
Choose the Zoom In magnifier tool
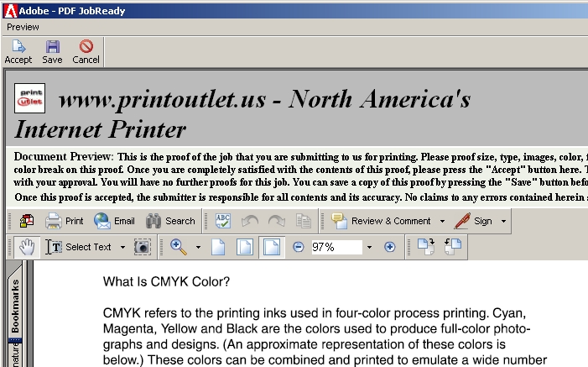pos(179,247)
